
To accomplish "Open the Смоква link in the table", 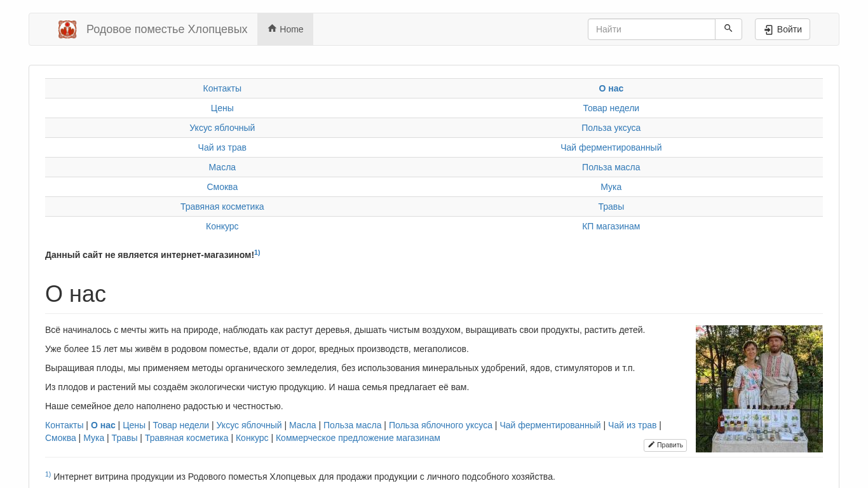I will pyautogui.click(x=222, y=187).
